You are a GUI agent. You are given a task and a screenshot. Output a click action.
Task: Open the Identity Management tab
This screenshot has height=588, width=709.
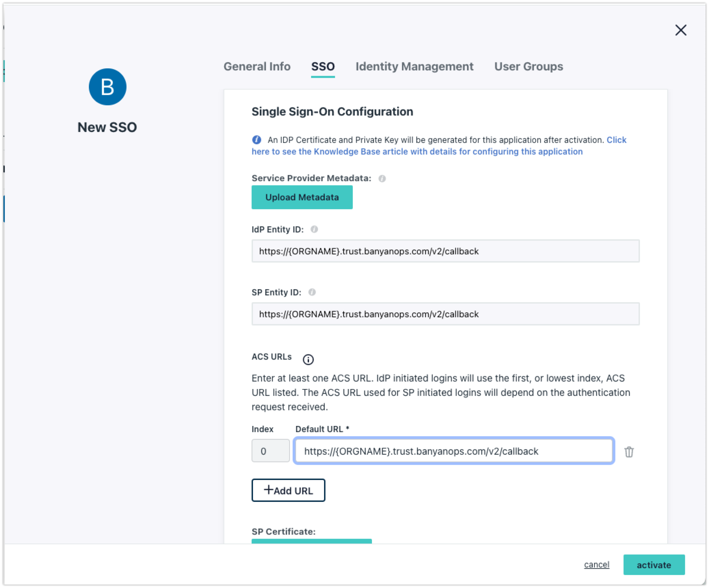pos(414,66)
